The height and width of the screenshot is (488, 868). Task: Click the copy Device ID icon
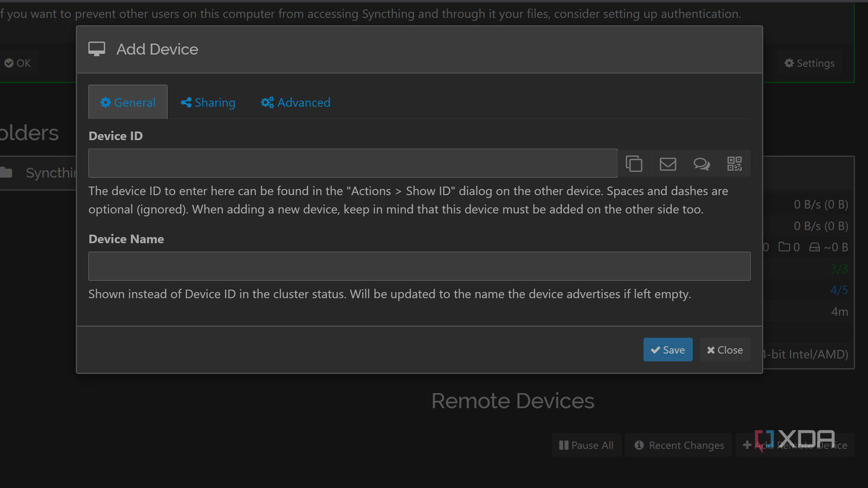pyautogui.click(x=634, y=164)
